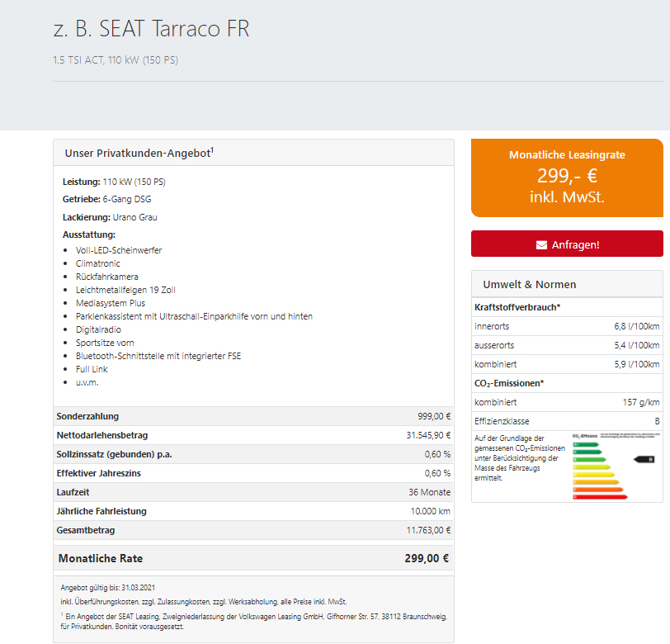
Task: Open the CO2 efficiency class chart image
Action: click(x=616, y=466)
